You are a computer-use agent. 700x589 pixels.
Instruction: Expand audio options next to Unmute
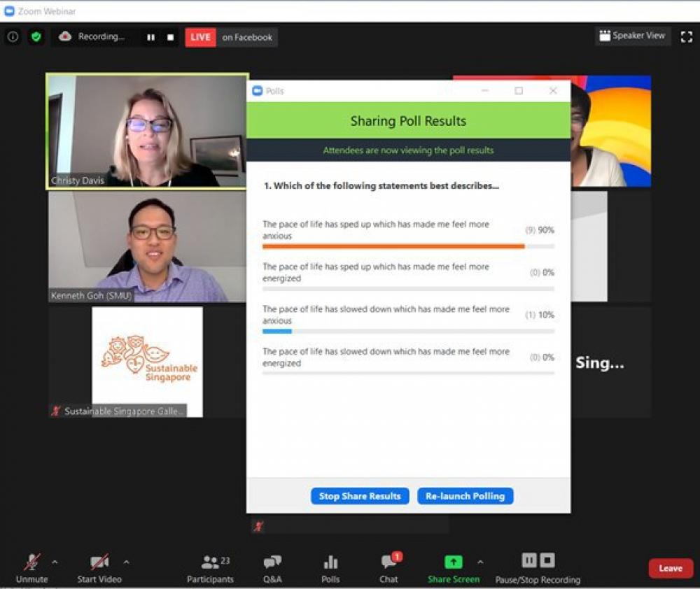pos(55,562)
